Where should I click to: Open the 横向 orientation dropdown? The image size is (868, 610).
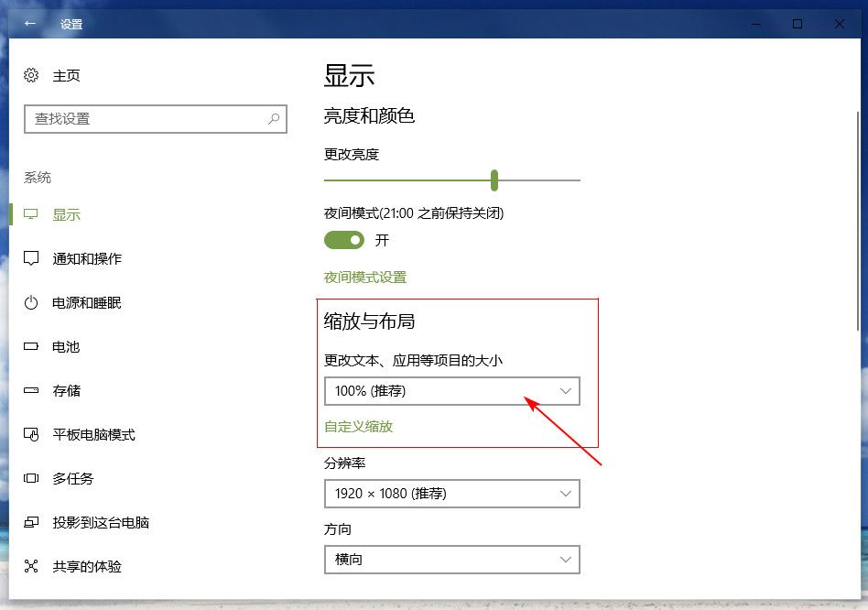point(451,559)
